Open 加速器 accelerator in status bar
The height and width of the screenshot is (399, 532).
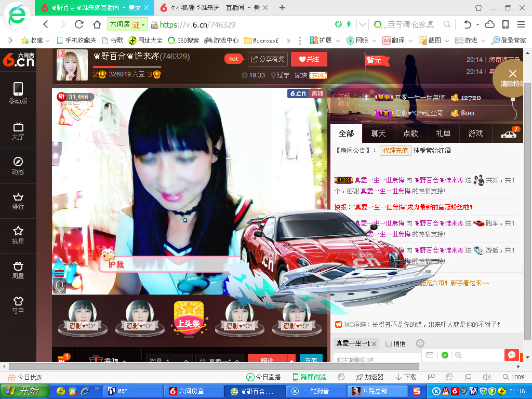click(x=369, y=377)
